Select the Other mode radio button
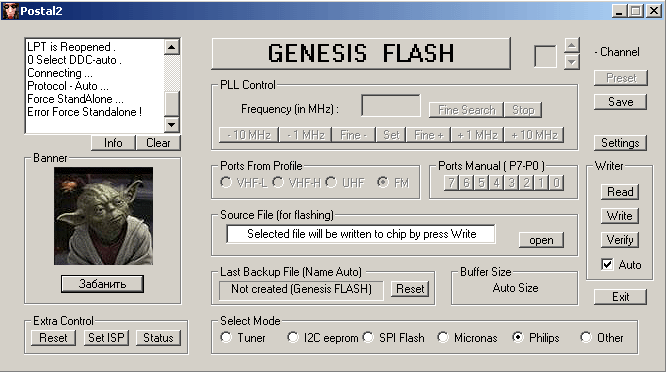 (586, 338)
